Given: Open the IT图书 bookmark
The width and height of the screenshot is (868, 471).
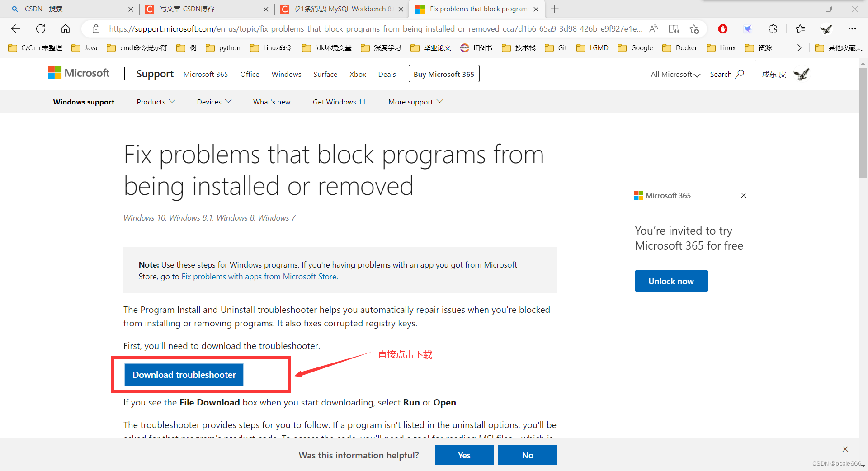Looking at the screenshot, I should pyautogui.click(x=476, y=48).
